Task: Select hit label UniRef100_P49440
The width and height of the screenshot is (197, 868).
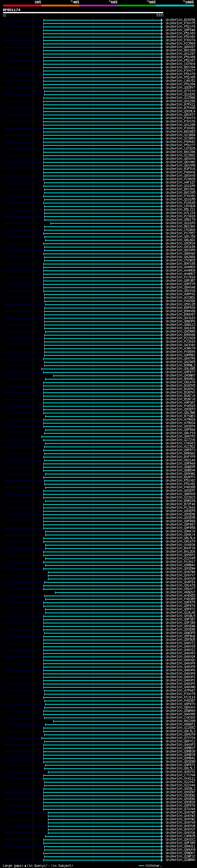Action: click(x=180, y=142)
